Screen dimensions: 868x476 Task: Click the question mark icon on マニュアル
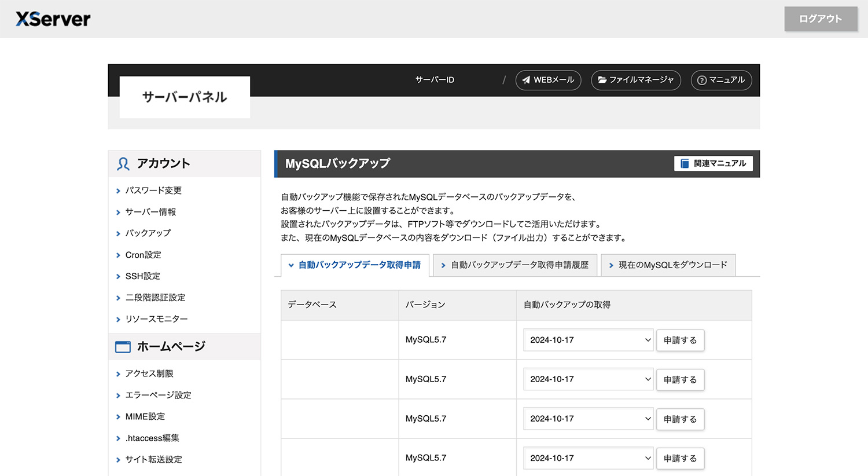point(702,80)
